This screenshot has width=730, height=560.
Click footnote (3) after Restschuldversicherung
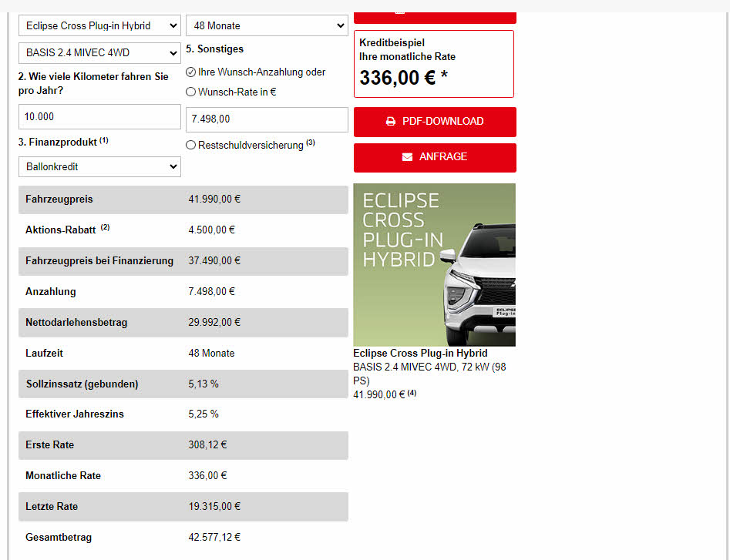click(x=311, y=143)
